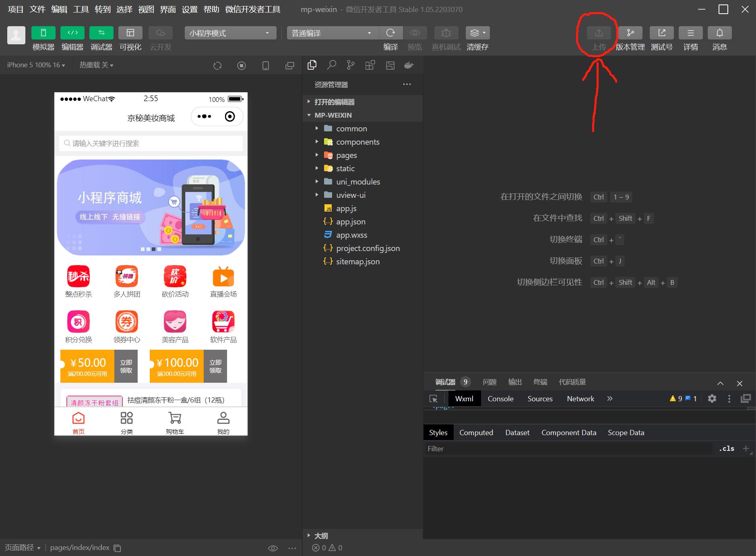Open the 工具 menu
Viewport: 756px width, 556px height.
pos(81,9)
